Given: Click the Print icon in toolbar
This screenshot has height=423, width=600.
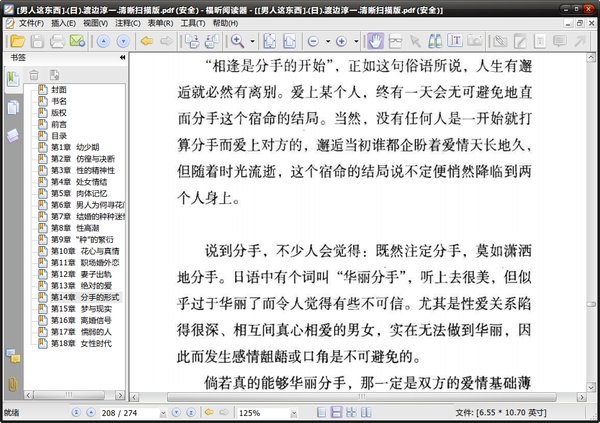Looking at the screenshot, I should [x=57, y=41].
